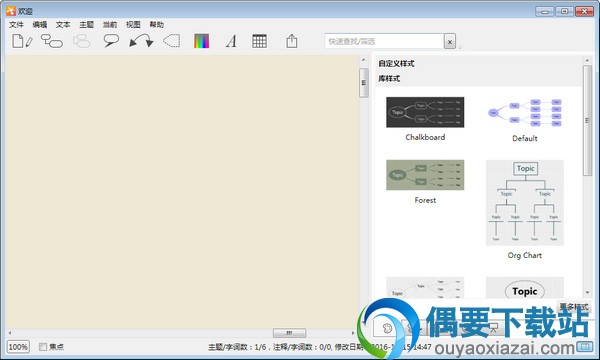
Task: Open the 当前 menu
Action: pos(110,24)
